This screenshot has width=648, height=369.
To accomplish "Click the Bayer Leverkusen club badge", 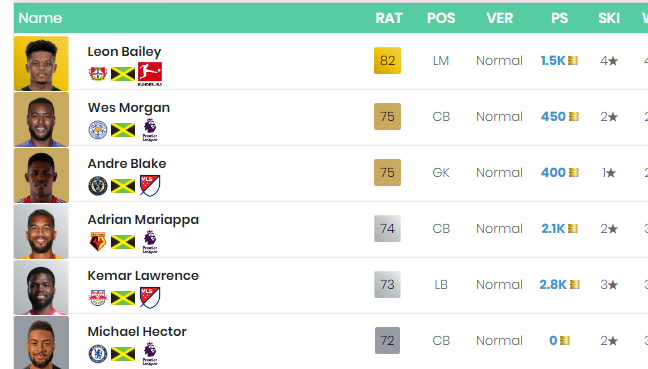I will click(98, 74).
